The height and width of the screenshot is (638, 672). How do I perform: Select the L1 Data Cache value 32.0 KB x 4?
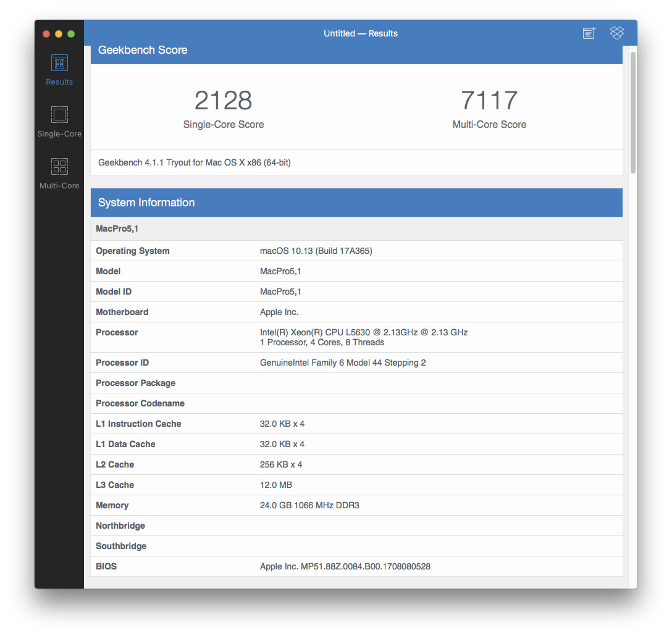click(282, 444)
